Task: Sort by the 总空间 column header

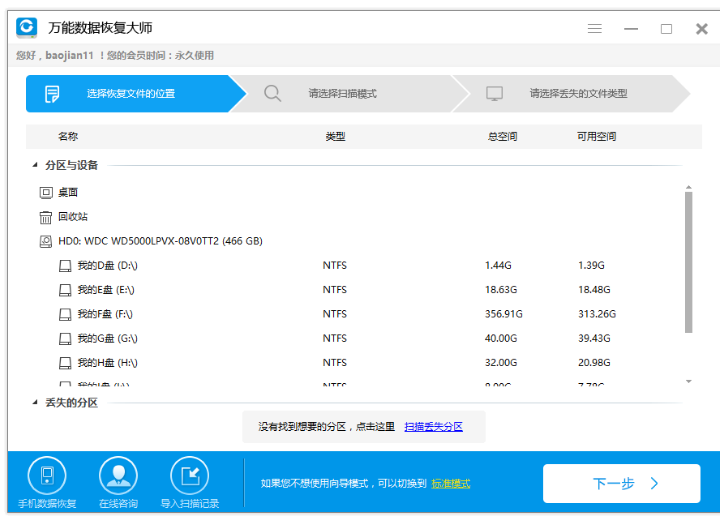Action: (x=502, y=136)
